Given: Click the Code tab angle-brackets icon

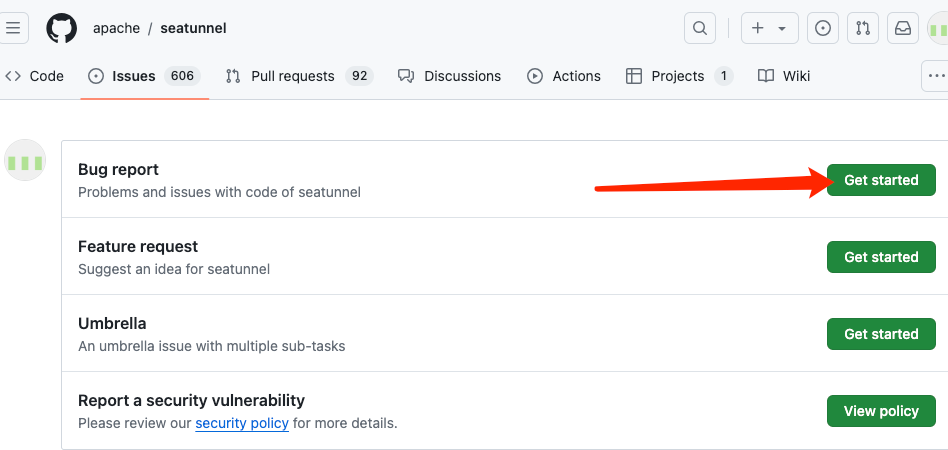Looking at the screenshot, I should [x=13, y=76].
